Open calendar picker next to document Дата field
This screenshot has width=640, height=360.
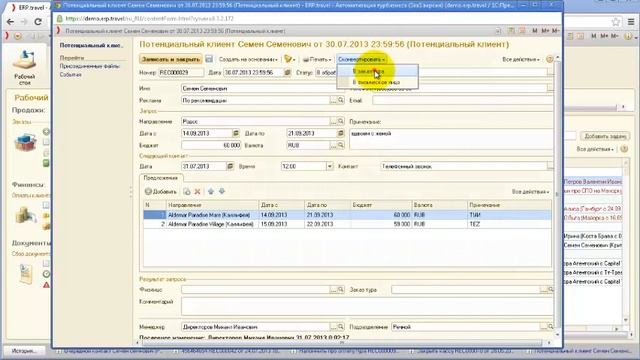tap(287, 72)
